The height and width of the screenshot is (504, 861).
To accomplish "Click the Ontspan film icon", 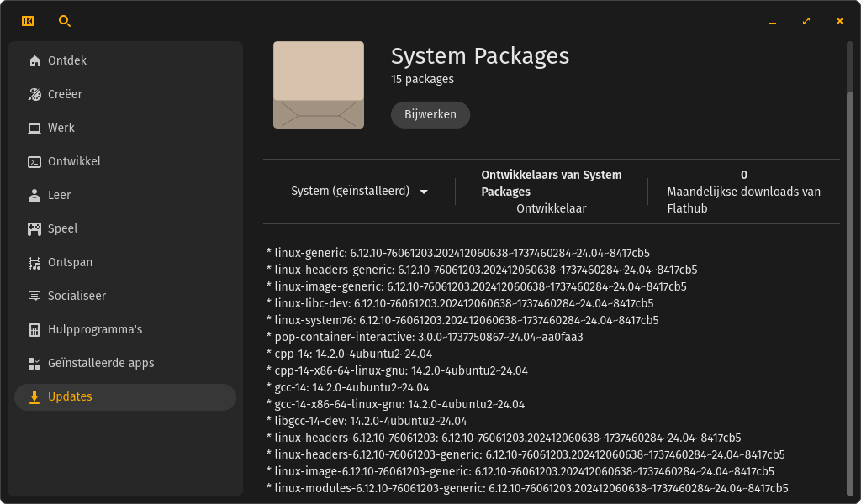I will [34, 263].
